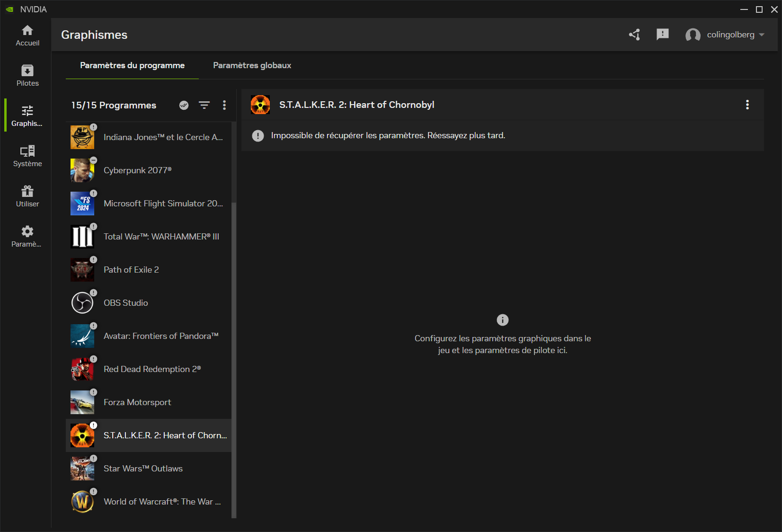Image resolution: width=782 pixels, height=532 pixels.
Task: Click the Graphismes page title
Action: pos(94,35)
